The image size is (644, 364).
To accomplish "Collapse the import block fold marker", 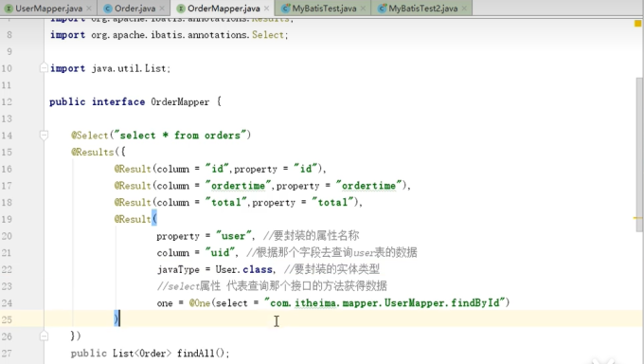I will (x=44, y=68).
